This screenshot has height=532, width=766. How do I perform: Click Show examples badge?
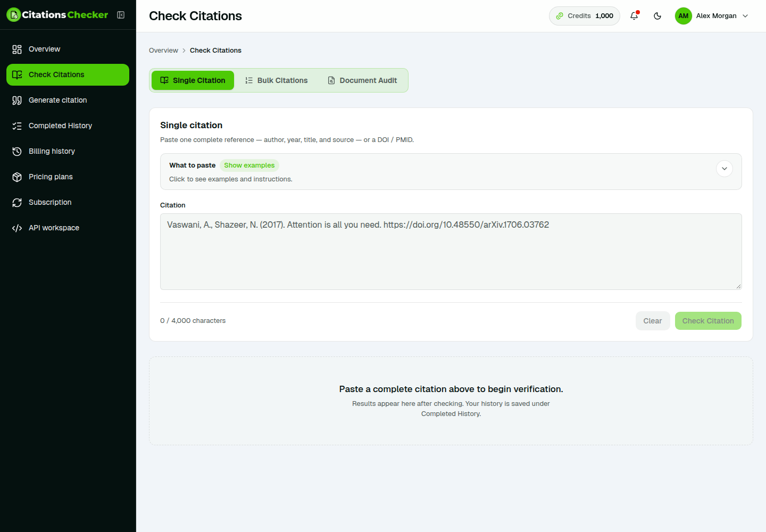pos(249,165)
